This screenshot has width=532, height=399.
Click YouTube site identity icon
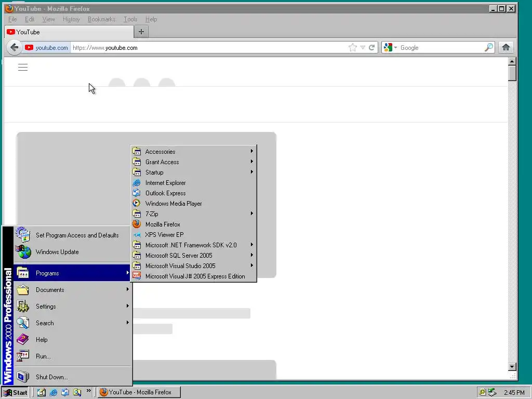29,47
